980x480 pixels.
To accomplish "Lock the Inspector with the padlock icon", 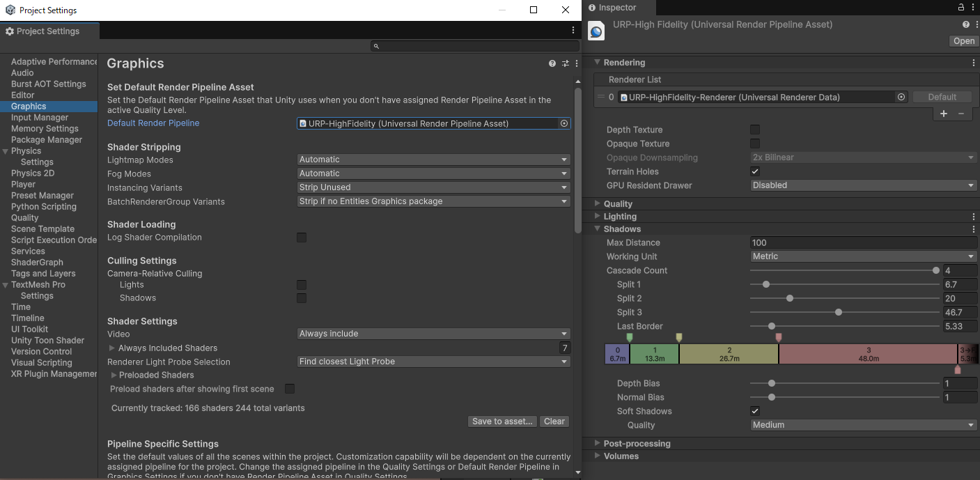I will pos(961,7).
